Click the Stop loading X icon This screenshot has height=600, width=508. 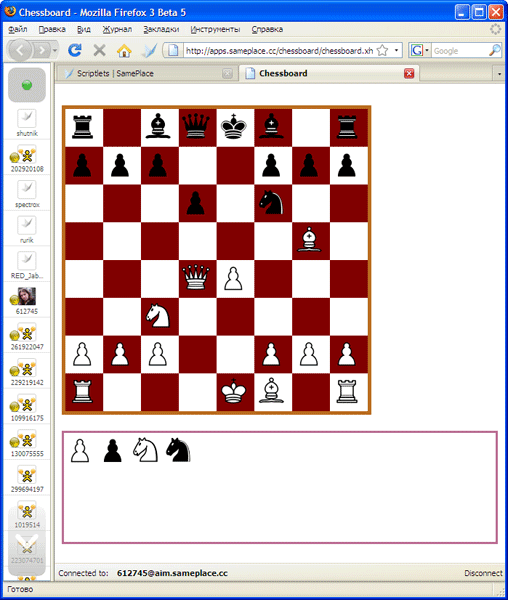pyautogui.click(x=99, y=50)
